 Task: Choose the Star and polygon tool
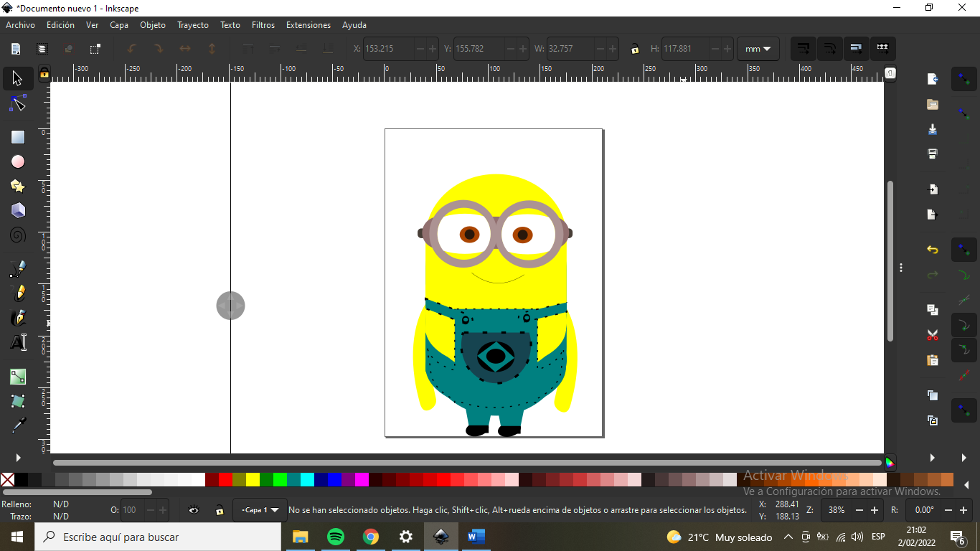point(18,187)
